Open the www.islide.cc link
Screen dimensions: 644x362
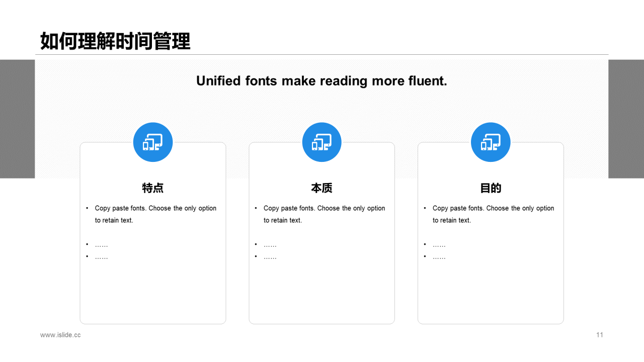click(59, 335)
